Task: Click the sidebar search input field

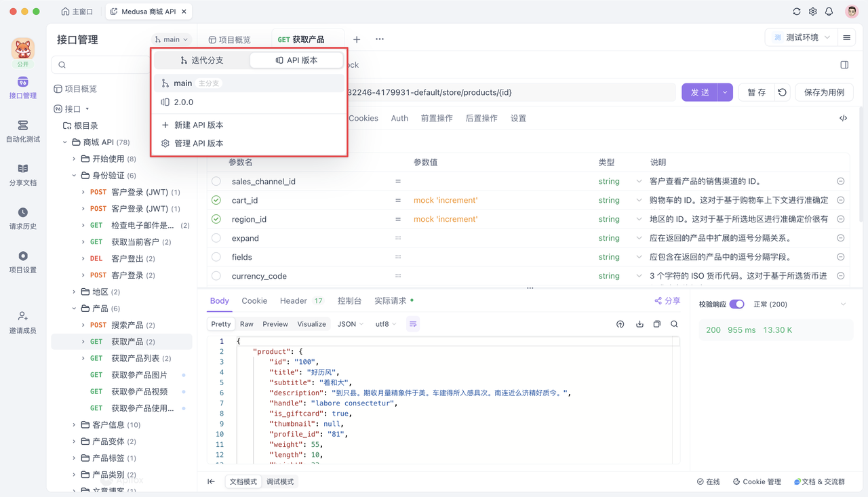Action: pyautogui.click(x=102, y=64)
